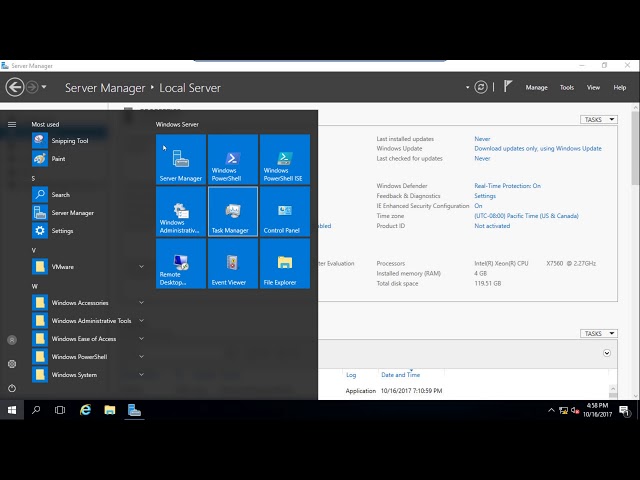Open the Tools menu
The width and height of the screenshot is (640, 480).
pyautogui.click(x=567, y=87)
